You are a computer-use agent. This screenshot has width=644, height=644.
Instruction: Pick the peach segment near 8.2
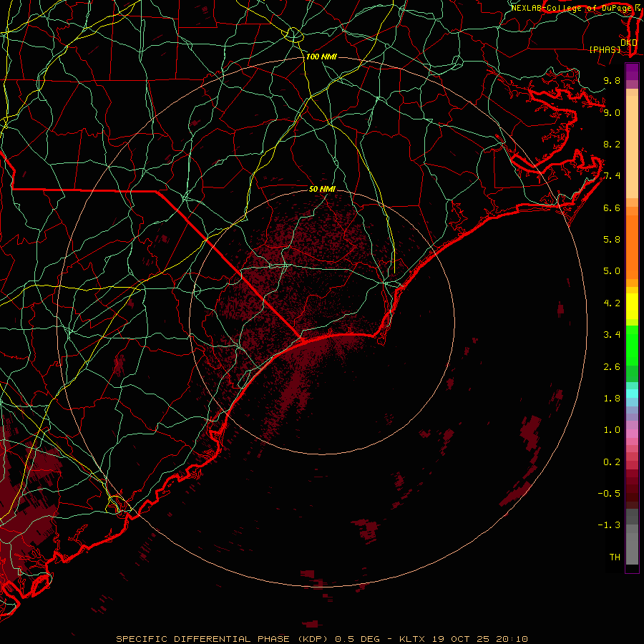(632, 147)
